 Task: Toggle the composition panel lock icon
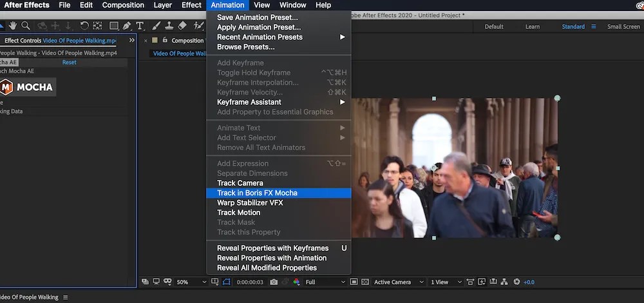click(x=165, y=40)
